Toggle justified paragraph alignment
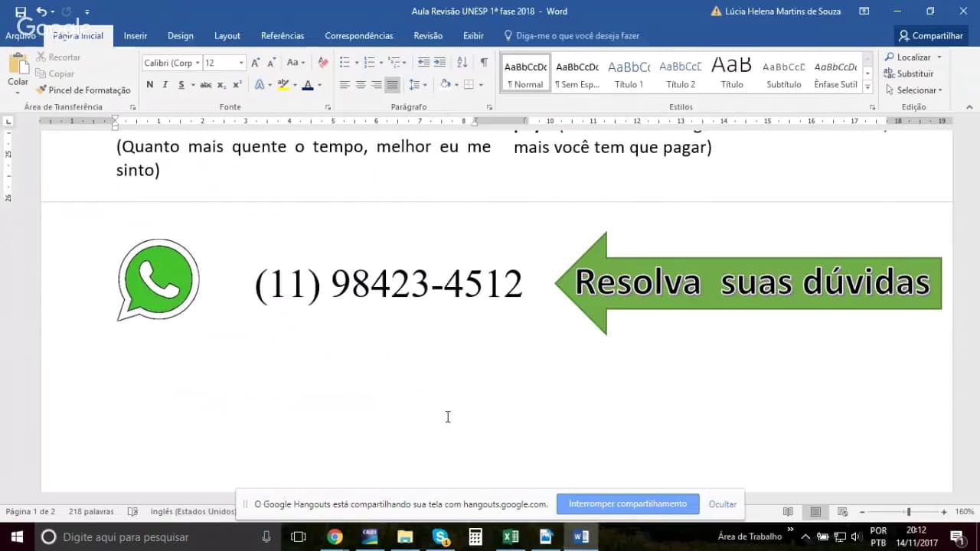 click(393, 85)
